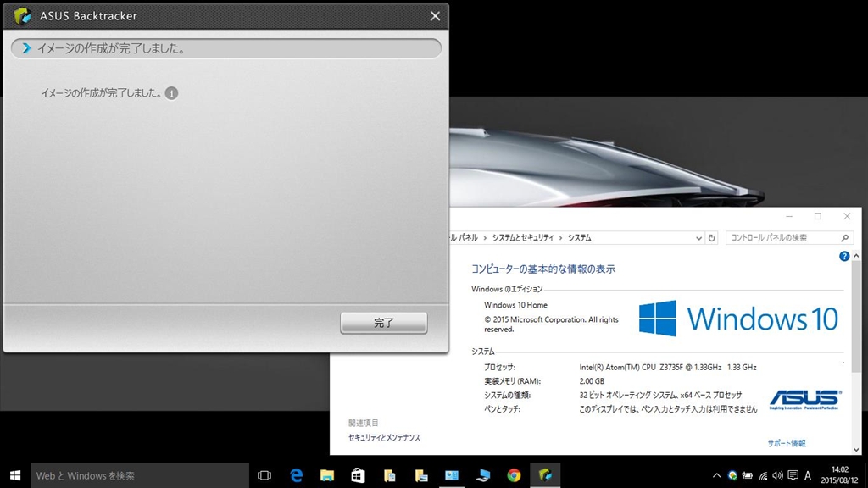Launch Microsoft Edge from the taskbar
Screen dimensions: 868x488
point(296,475)
